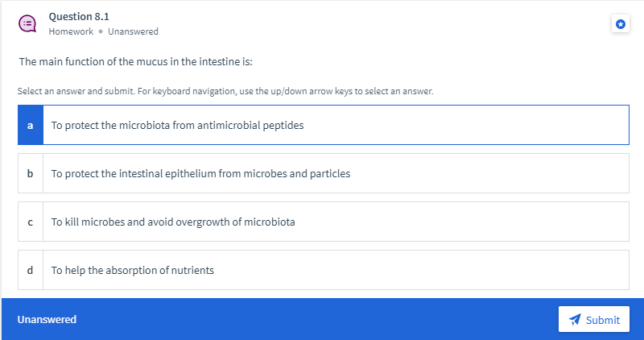644x340 pixels.
Task: Choose 'To protect the microbiota from antimicrobial peptides'
Action: pos(177,126)
